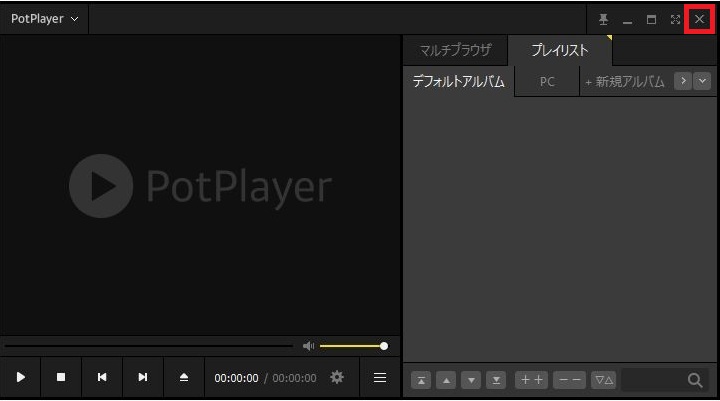Toggle the playlist panel with hamburger icon
720x401 pixels.
pyautogui.click(x=380, y=377)
